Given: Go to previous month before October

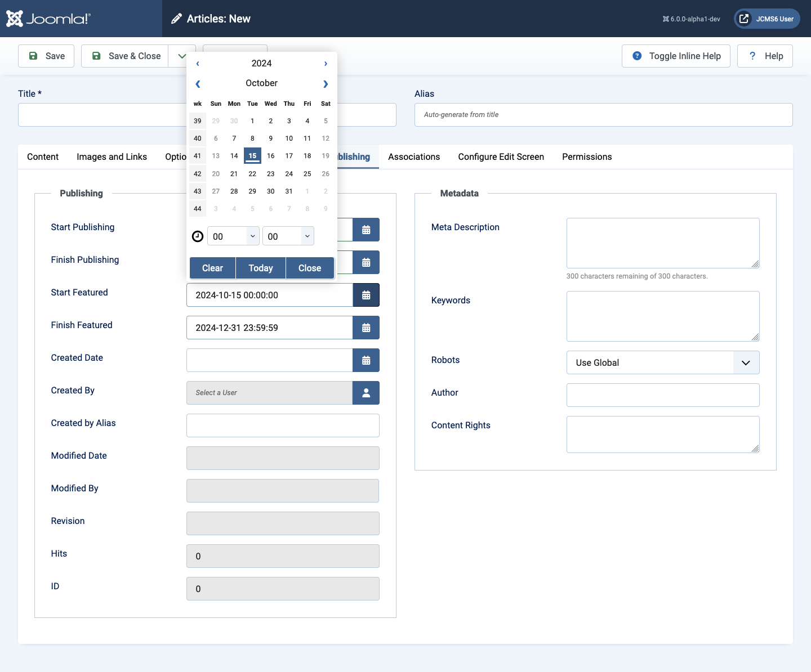Looking at the screenshot, I should [198, 84].
